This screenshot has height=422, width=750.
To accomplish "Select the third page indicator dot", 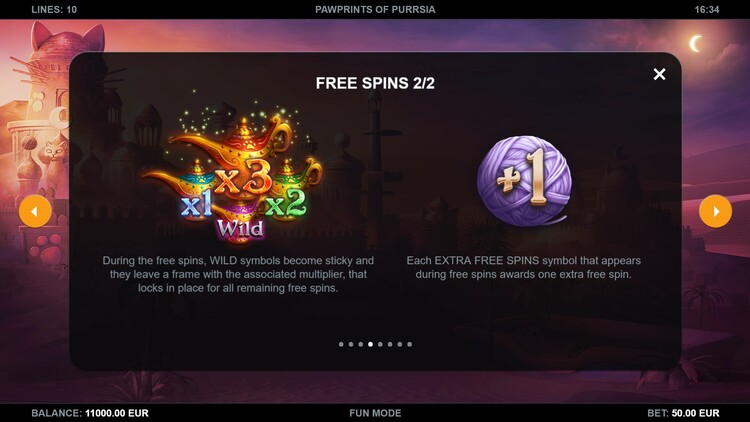I will (x=361, y=344).
